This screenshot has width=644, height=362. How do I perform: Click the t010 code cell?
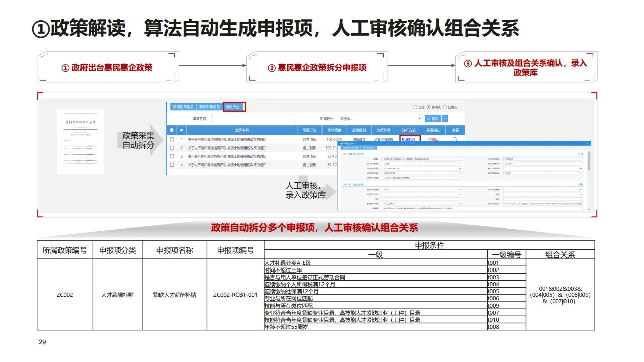pyautogui.click(x=506, y=320)
